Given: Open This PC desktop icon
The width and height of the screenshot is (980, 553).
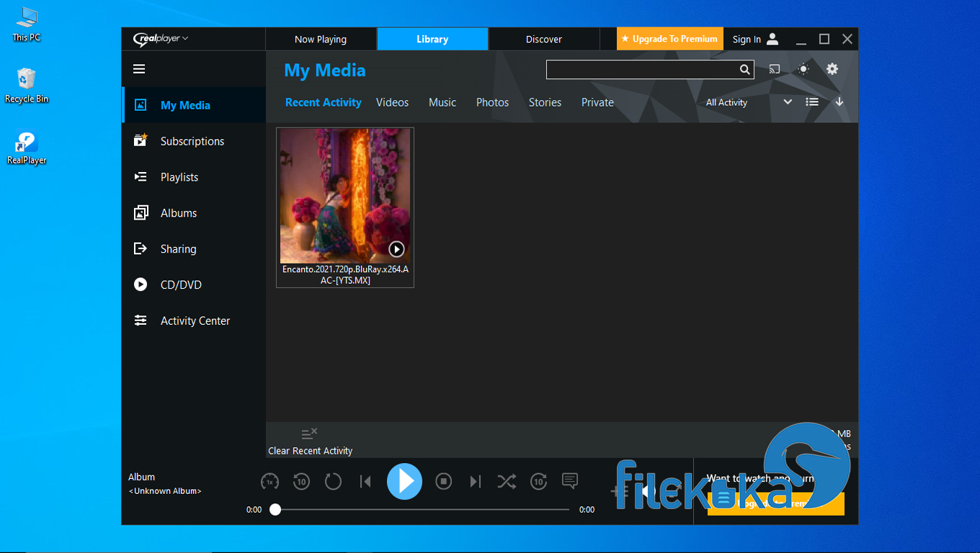Looking at the screenshot, I should pos(27,24).
